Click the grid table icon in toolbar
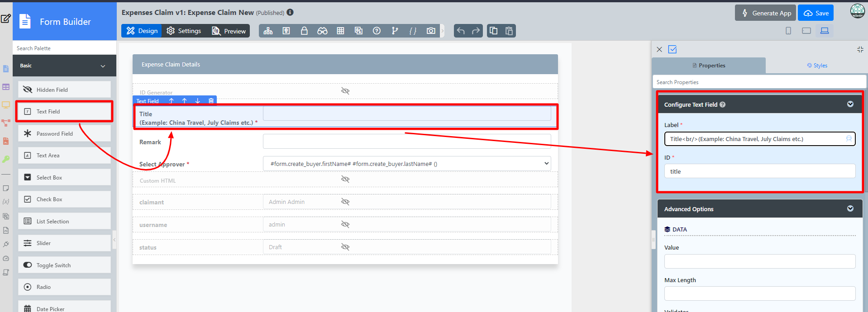 340,31
